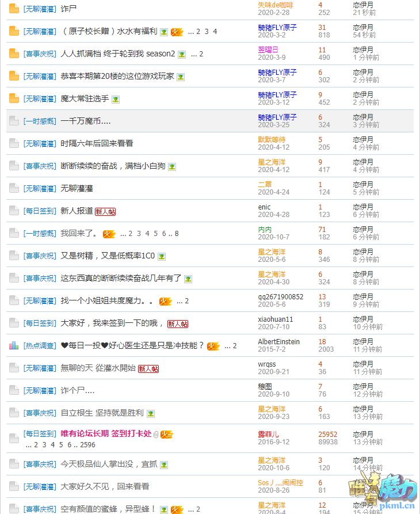Click the image attachment icon after 魔大常驻选手
Image resolution: width=420 pixels, height=514 pixels.
(x=116, y=99)
